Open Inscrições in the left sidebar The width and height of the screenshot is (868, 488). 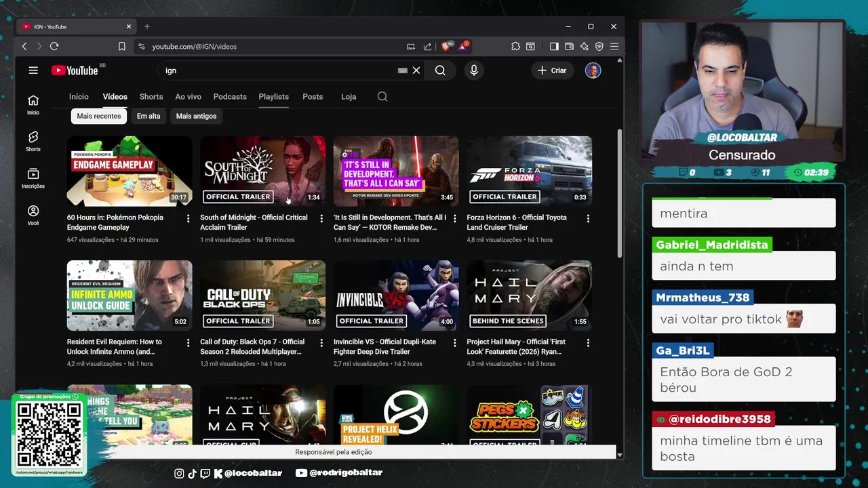[x=33, y=179]
